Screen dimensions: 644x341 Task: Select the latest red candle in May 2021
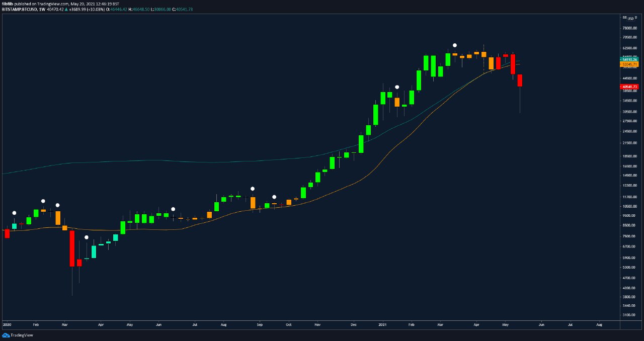[520, 80]
